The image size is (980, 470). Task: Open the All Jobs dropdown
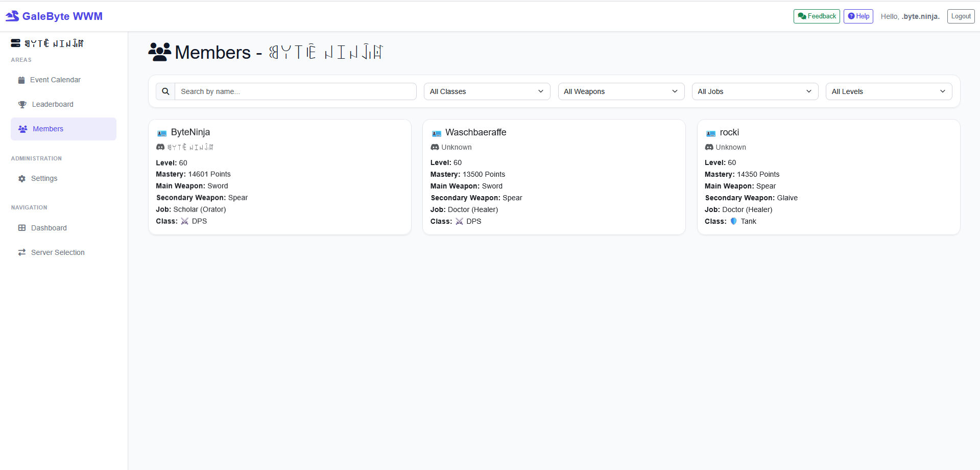coord(754,91)
